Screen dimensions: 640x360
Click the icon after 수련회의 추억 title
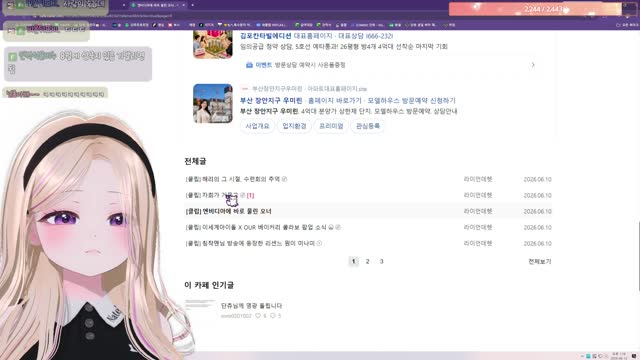coord(284,179)
